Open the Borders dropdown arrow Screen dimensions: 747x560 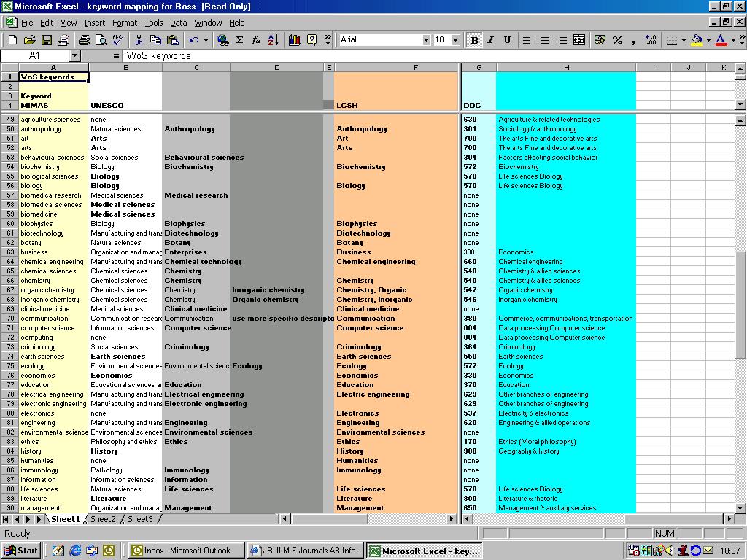pos(684,40)
